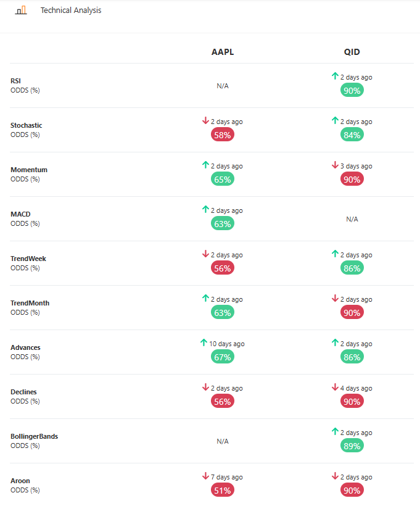This screenshot has width=420, height=506.
Task: Click the QID TrendMonth 90% red badge
Action: click(x=352, y=313)
